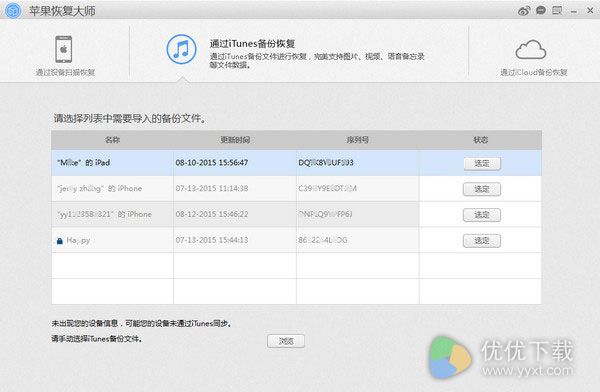600x392 pixels.
Task: Click the 请手动选择iTunes备份文件 hint text
Action: tap(97, 339)
